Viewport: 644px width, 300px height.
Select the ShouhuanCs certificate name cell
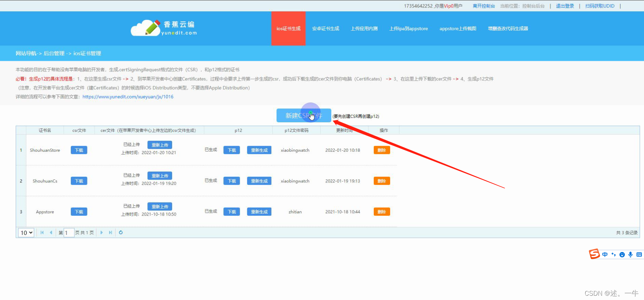[45, 181]
